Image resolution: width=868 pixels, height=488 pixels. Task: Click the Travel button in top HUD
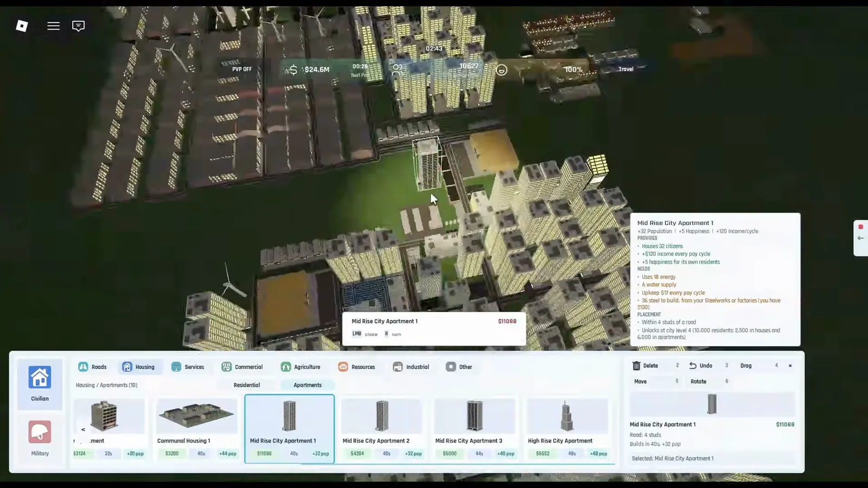click(626, 69)
